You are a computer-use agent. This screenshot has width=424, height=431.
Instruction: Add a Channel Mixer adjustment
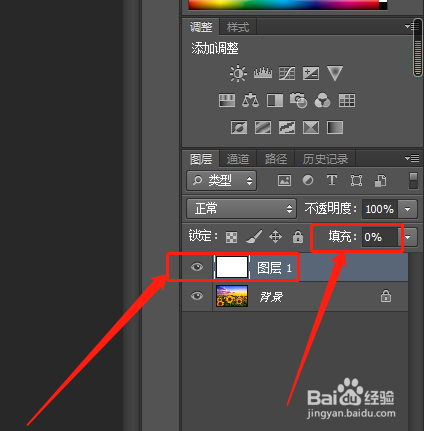[322, 100]
